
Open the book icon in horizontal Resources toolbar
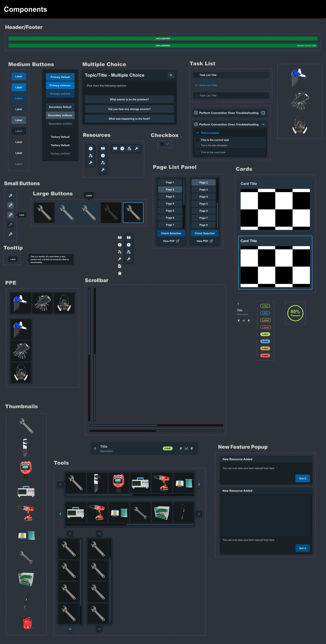tap(115, 149)
